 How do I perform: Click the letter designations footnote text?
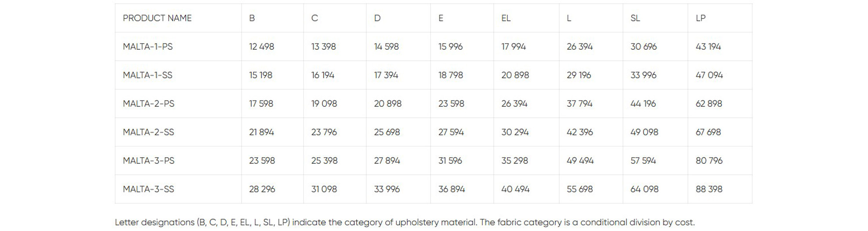coord(405,222)
